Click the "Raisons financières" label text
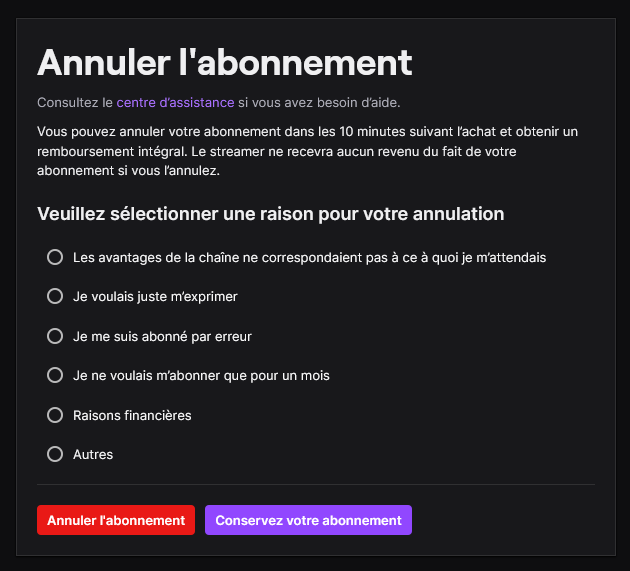This screenshot has height=571, width=630. click(132, 415)
